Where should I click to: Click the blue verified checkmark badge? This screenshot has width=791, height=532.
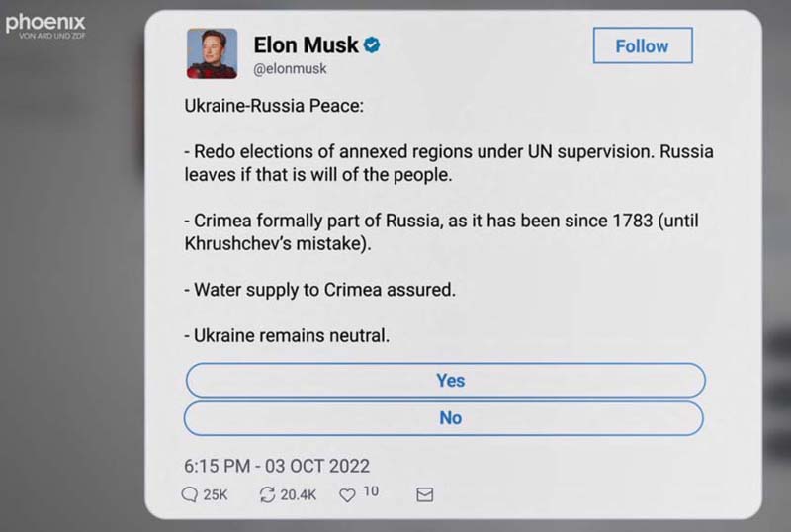pyautogui.click(x=373, y=44)
